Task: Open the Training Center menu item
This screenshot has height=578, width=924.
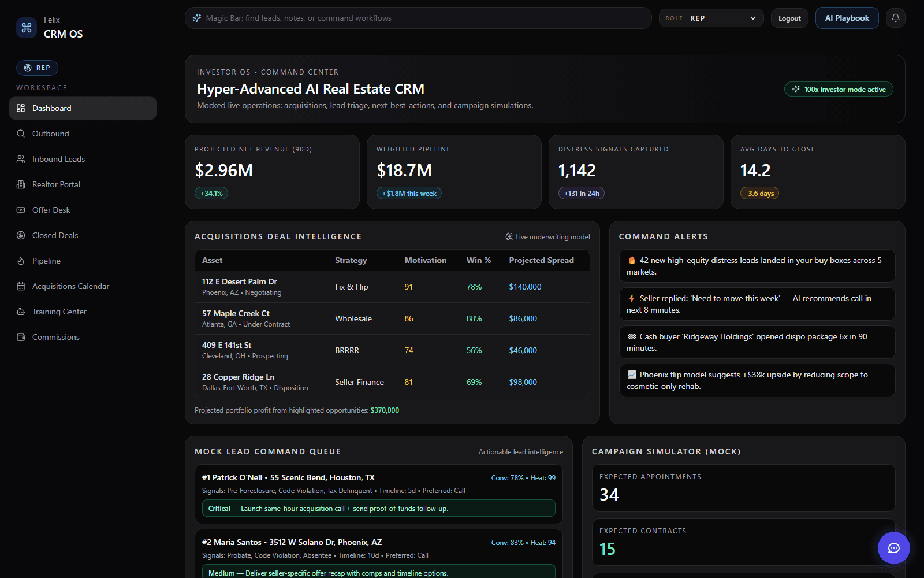Action: [x=83, y=312]
